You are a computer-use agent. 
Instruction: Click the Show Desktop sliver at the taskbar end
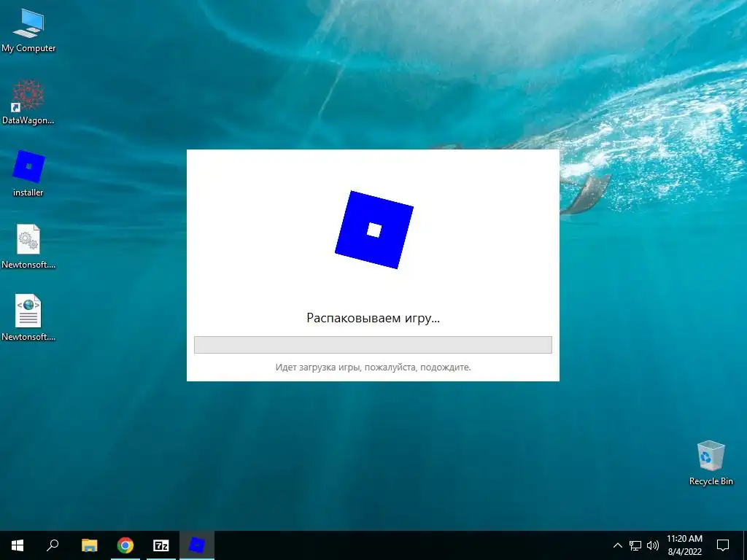tap(745, 545)
